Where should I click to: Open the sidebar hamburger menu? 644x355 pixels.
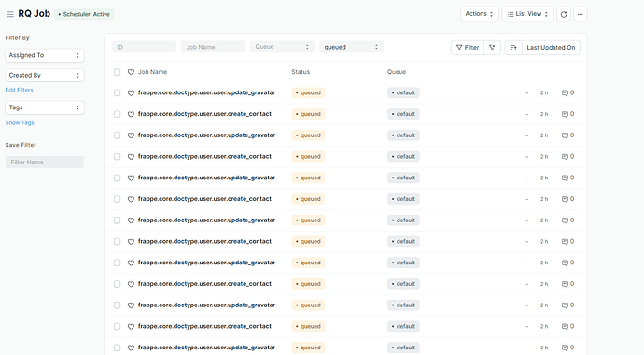(10, 14)
